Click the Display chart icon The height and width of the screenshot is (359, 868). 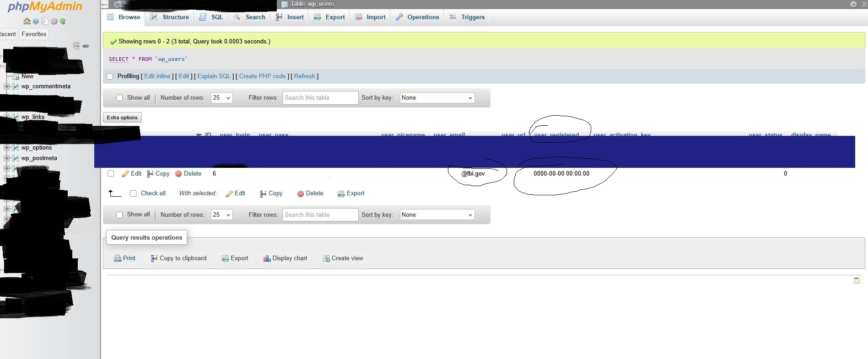click(267, 258)
